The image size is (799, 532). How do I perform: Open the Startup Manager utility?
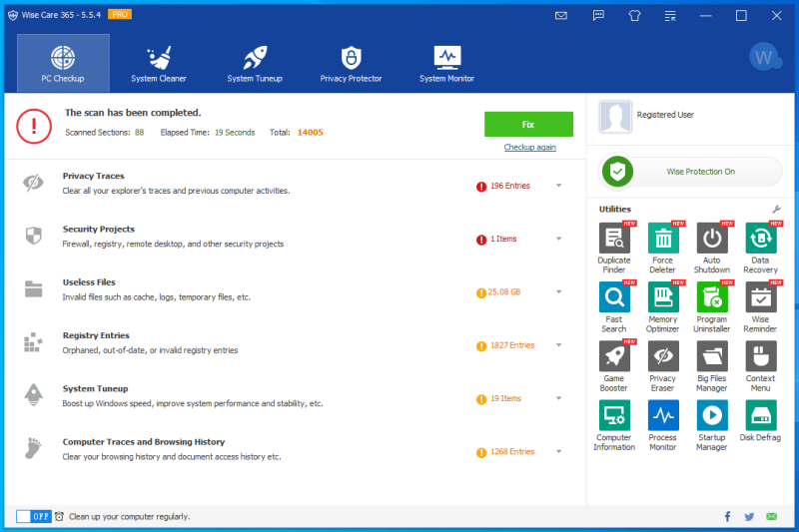point(712,415)
